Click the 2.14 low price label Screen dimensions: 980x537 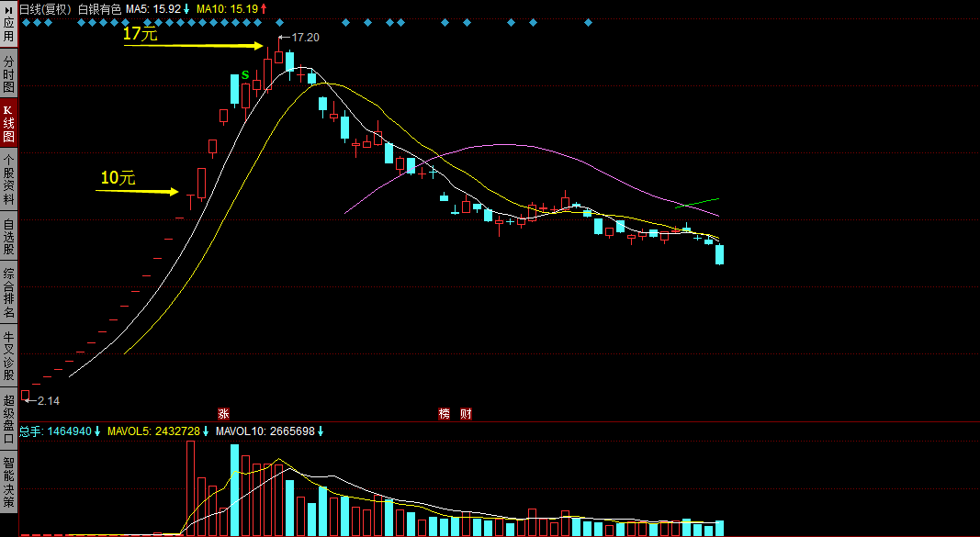[x=48, y=401]
